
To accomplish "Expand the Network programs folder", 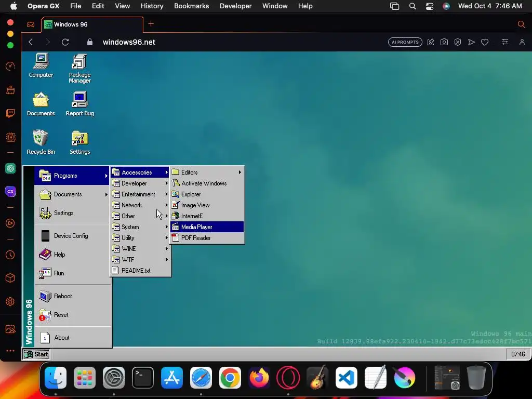I will click(140, 205).
